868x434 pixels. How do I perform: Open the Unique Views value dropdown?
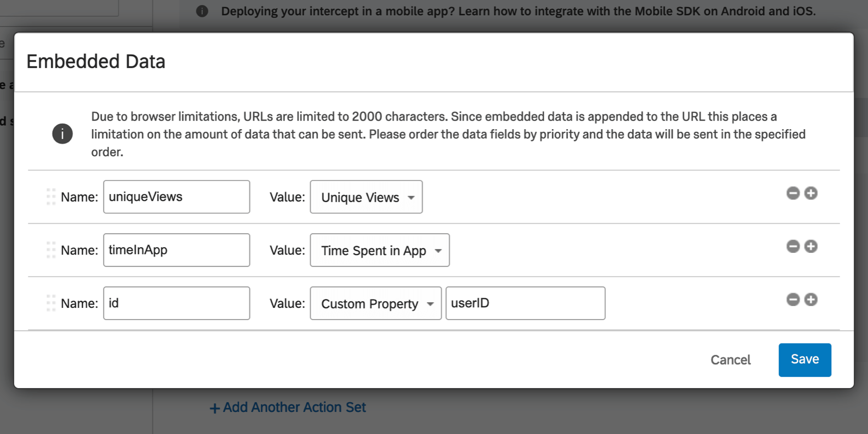[366, 197]
